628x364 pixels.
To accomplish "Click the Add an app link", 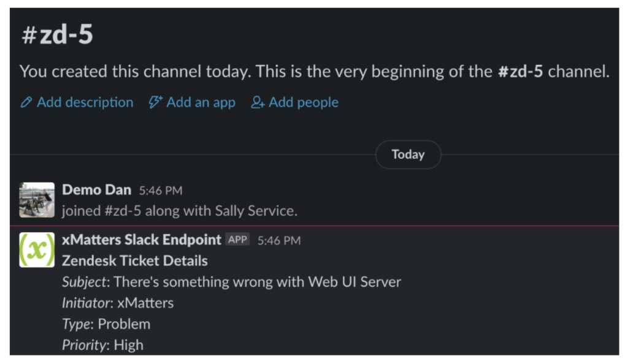I will pos(201,102).
